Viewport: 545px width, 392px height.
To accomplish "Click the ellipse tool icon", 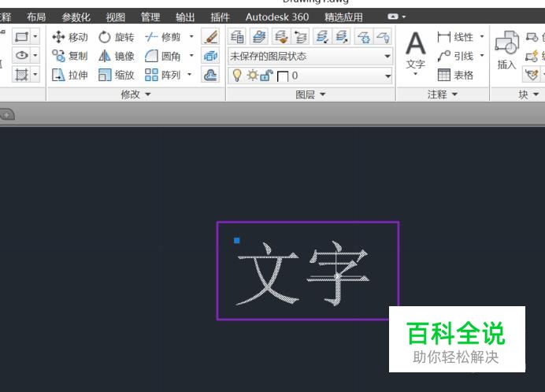I will [21, 55].
